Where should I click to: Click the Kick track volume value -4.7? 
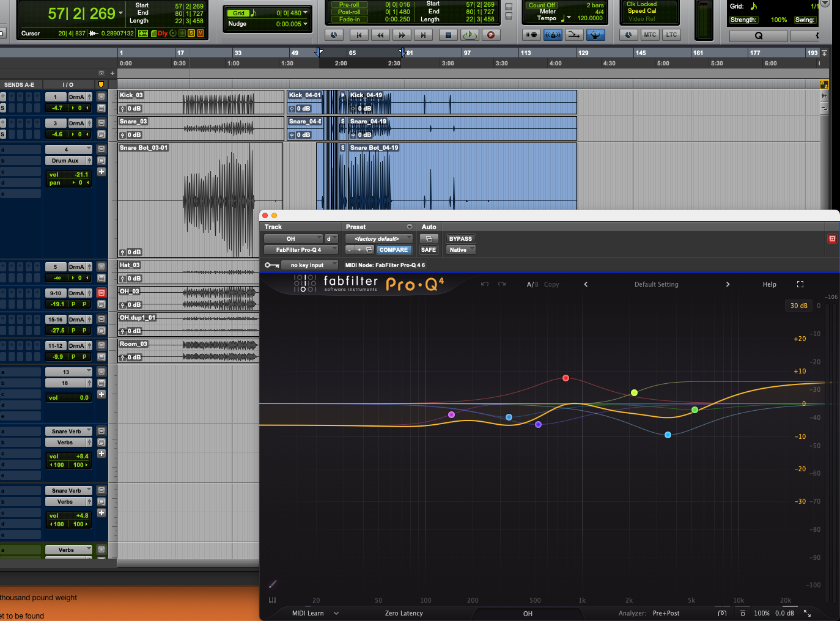point(57,108)
